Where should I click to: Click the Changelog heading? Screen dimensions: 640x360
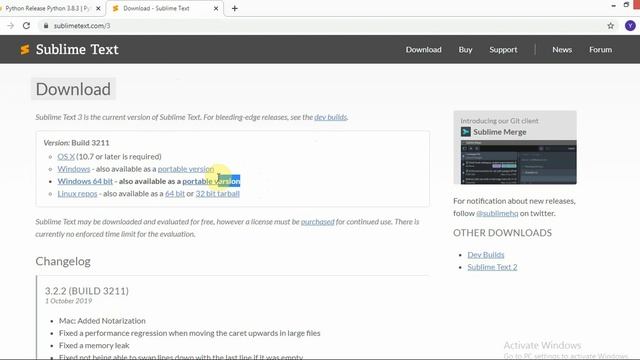pyautogui.click(x=63, y=261)
